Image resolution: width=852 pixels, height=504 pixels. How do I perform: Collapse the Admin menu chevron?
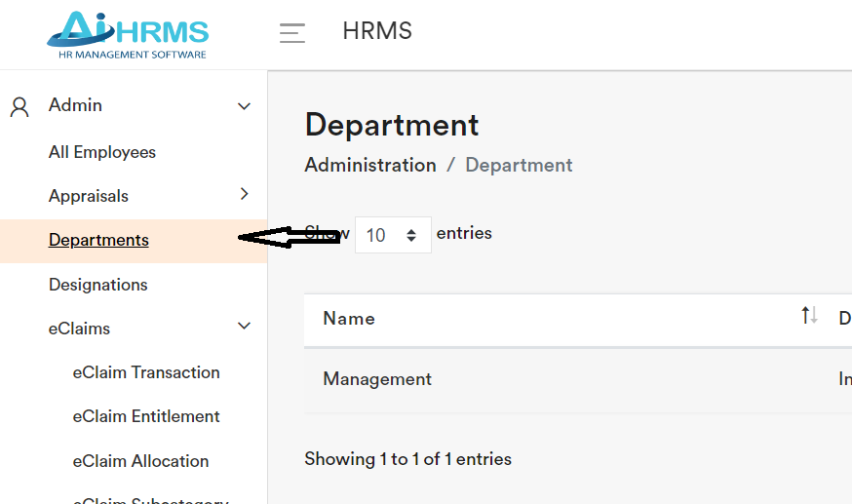click(x=244, y=106)
